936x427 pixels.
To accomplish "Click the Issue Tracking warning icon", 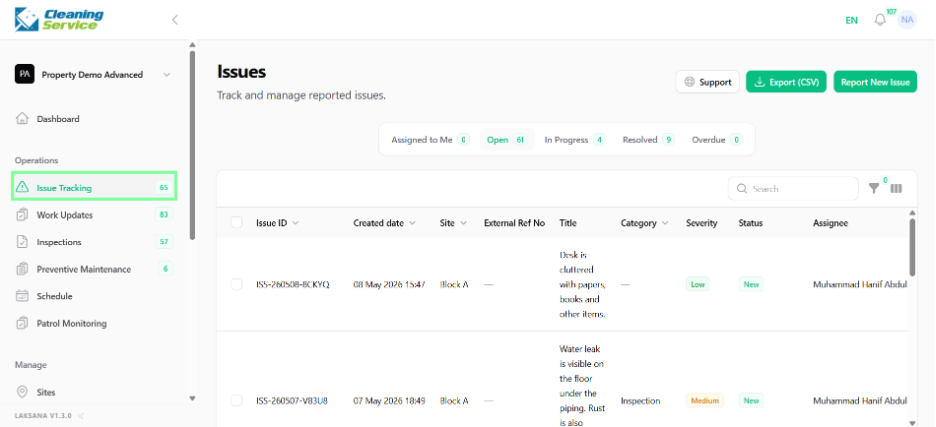I will click(22, 188).
